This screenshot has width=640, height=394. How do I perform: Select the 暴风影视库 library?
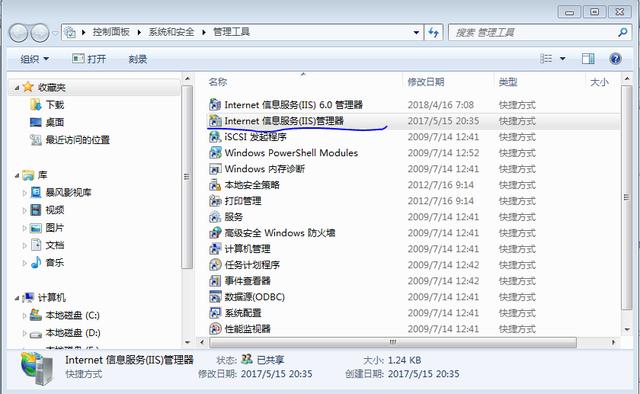coord(61,192)
